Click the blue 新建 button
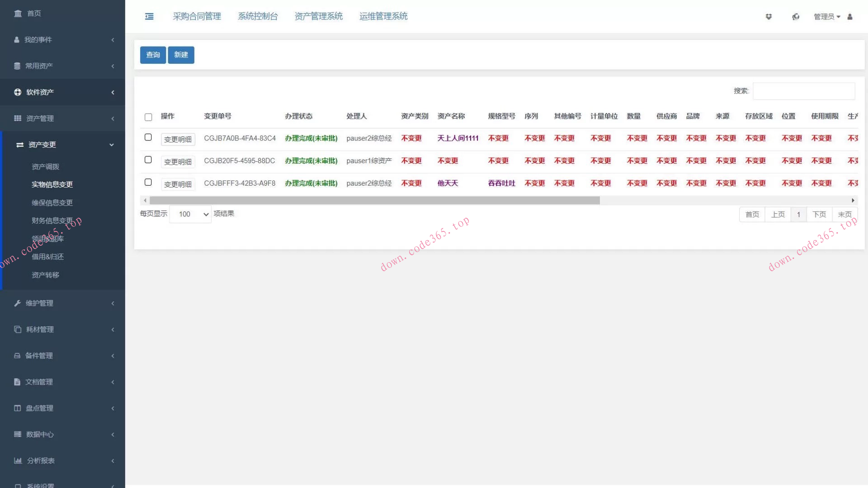The width and height of the screenshot is (868, 488). pos(181,55)
